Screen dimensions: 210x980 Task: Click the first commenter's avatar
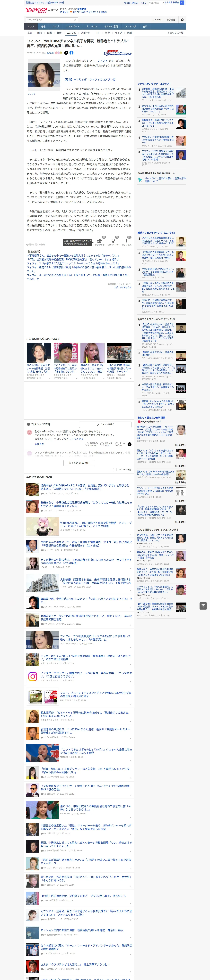point(29,432)
